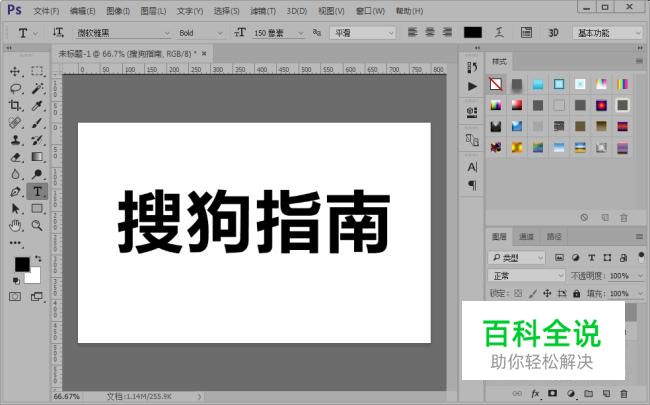Center the text alignment

[x=430, y=32]
